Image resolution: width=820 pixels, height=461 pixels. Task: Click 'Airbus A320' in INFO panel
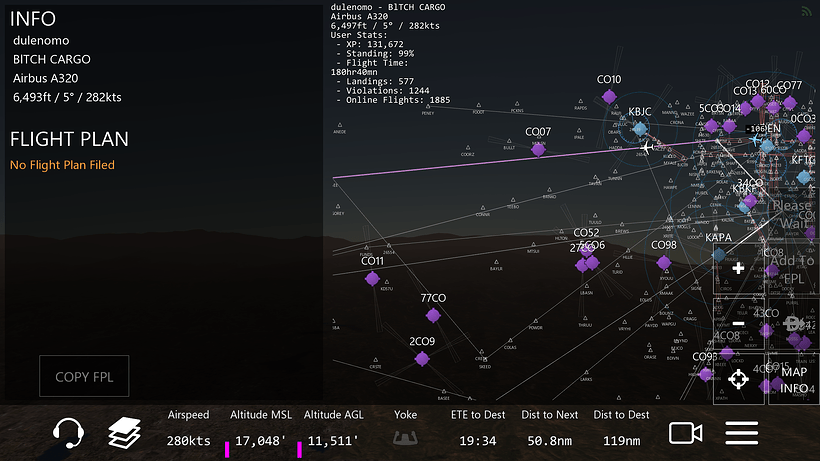coord(45,78)
